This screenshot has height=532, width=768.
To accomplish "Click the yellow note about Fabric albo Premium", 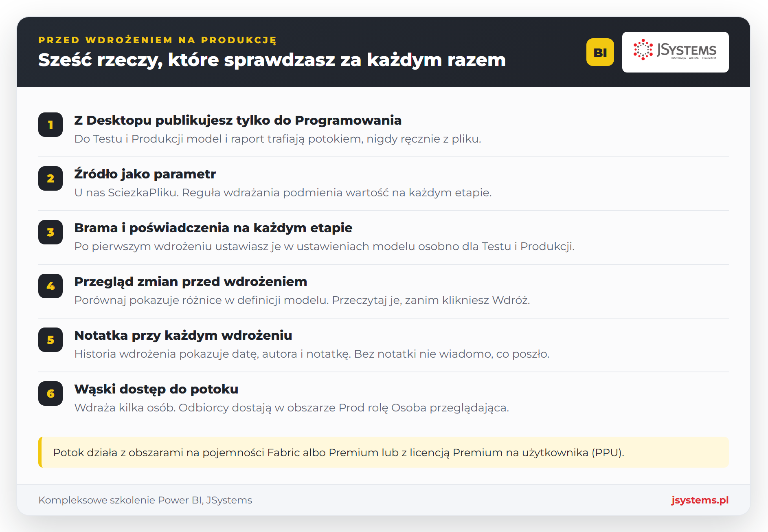I will (x=384, y=452).
